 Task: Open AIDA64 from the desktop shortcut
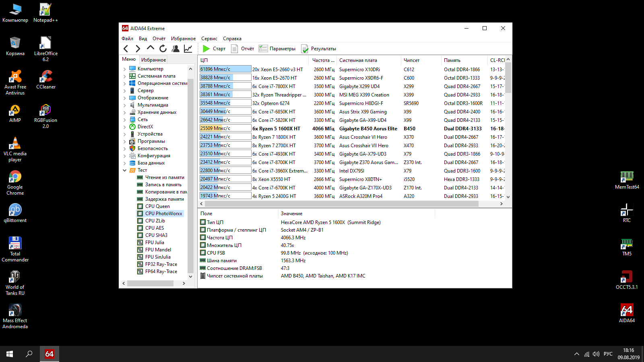(x=627, y=313)
